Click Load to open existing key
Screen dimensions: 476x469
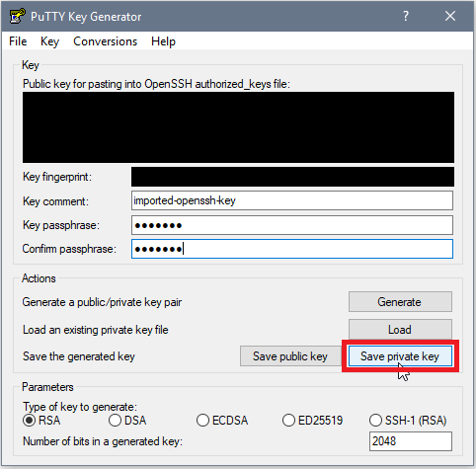(400, 329)
